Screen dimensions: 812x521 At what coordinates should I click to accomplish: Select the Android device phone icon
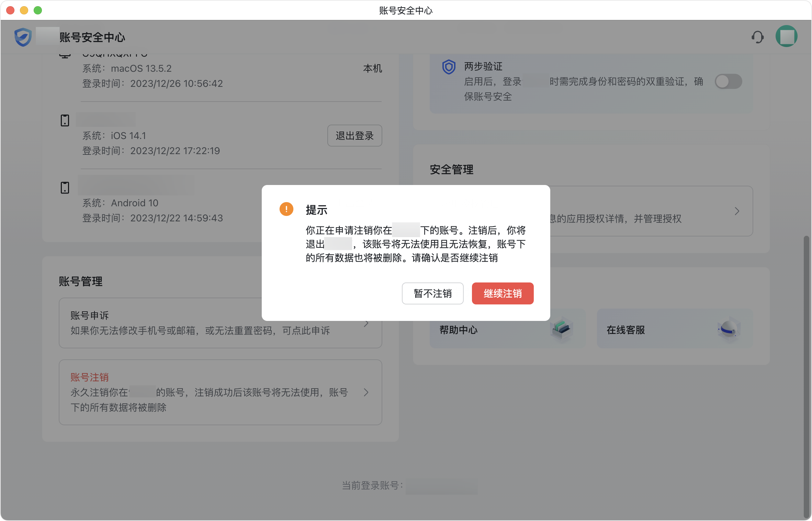tap(65, 187)
